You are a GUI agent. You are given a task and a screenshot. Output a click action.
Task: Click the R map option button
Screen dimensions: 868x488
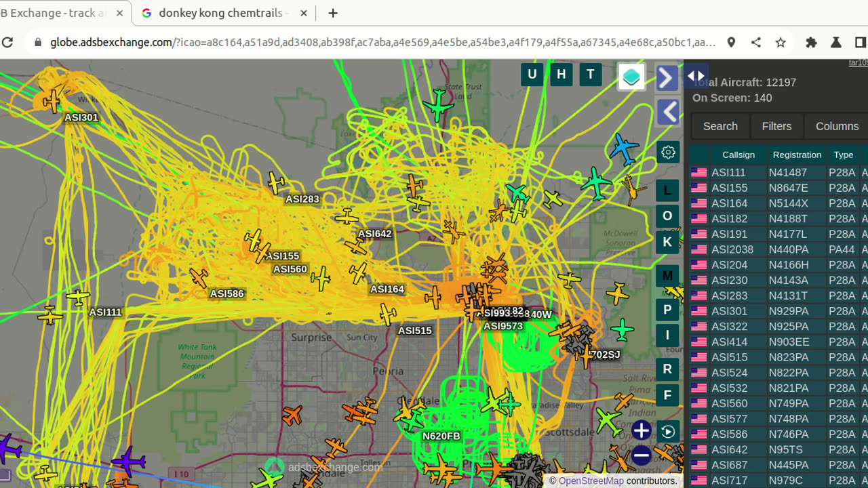click(x=667, y=369)
